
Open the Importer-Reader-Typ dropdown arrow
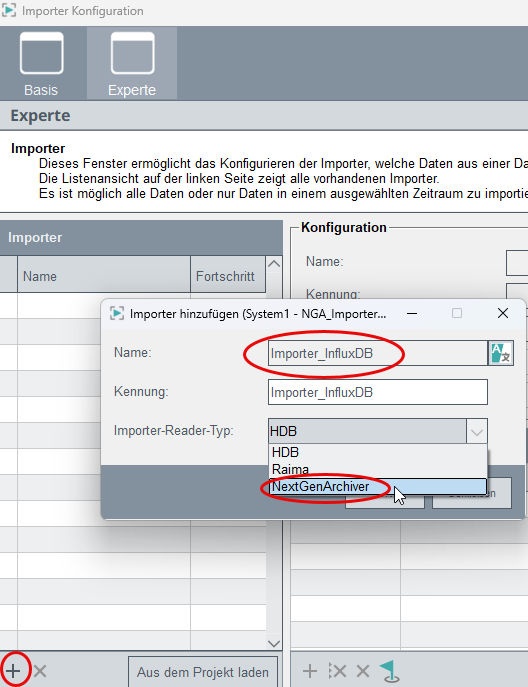click(x=477, y=432)
